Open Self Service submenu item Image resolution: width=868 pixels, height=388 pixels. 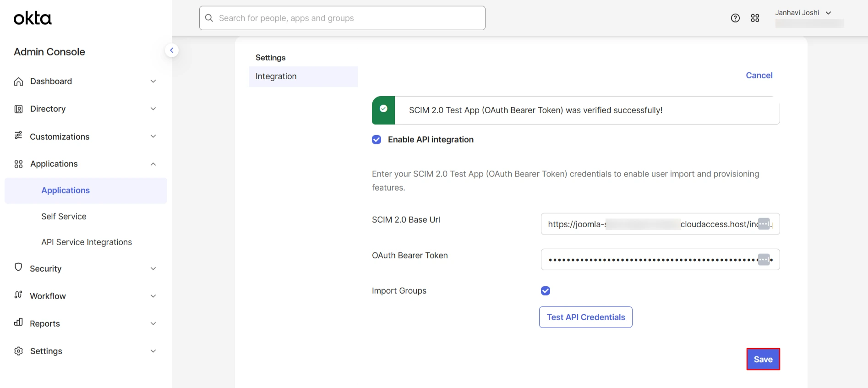pos(64,216)
